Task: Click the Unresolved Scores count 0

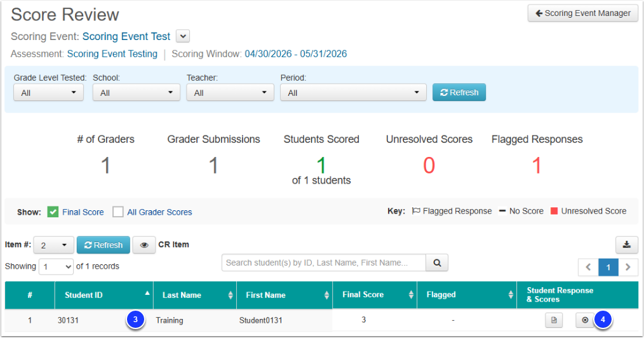Action: coord(429,166)
